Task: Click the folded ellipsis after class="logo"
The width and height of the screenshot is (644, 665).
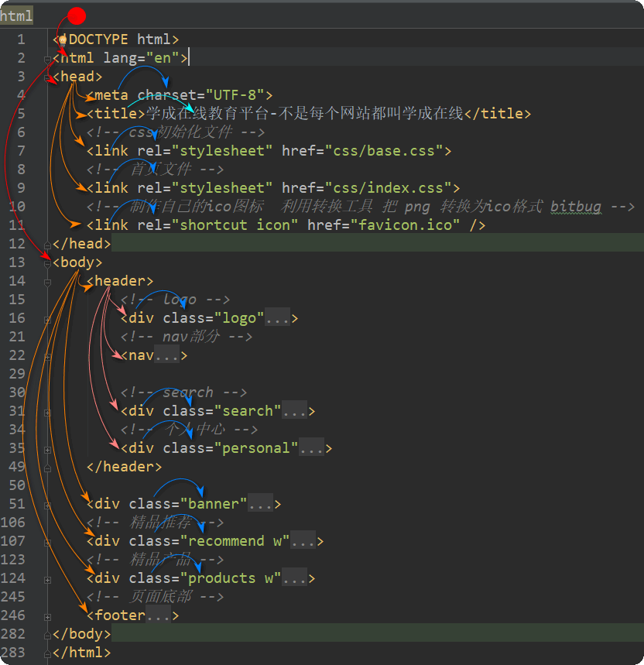Action: [x=278, y=317]
